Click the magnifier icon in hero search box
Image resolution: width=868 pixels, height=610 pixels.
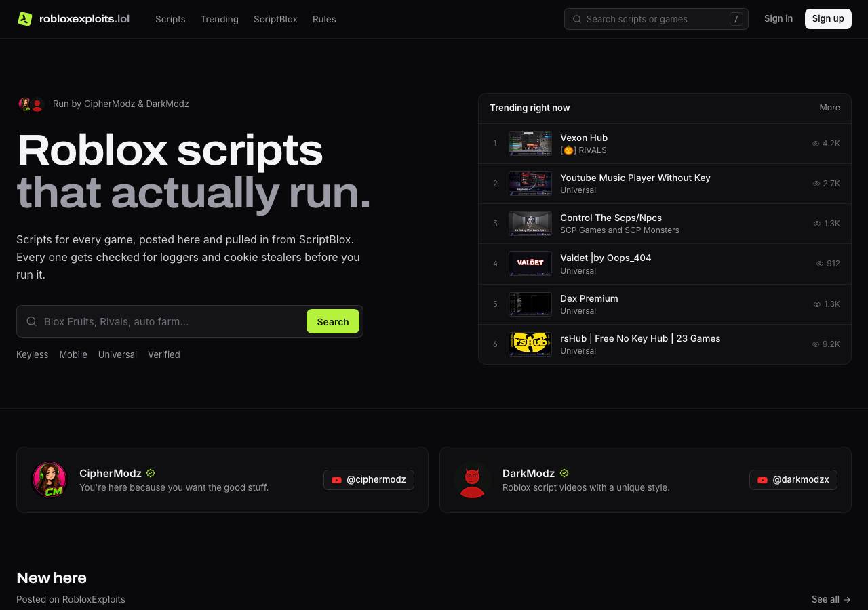[31, 321]
